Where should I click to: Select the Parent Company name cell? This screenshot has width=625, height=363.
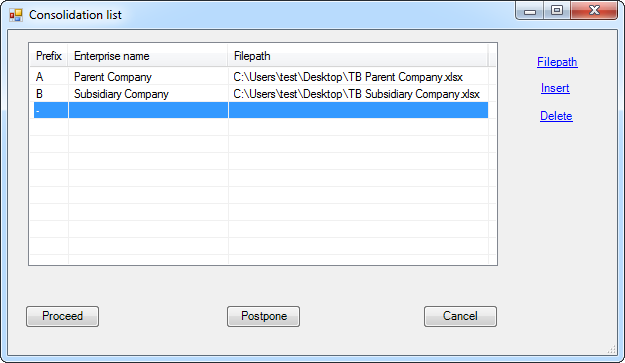pos(148,77)
